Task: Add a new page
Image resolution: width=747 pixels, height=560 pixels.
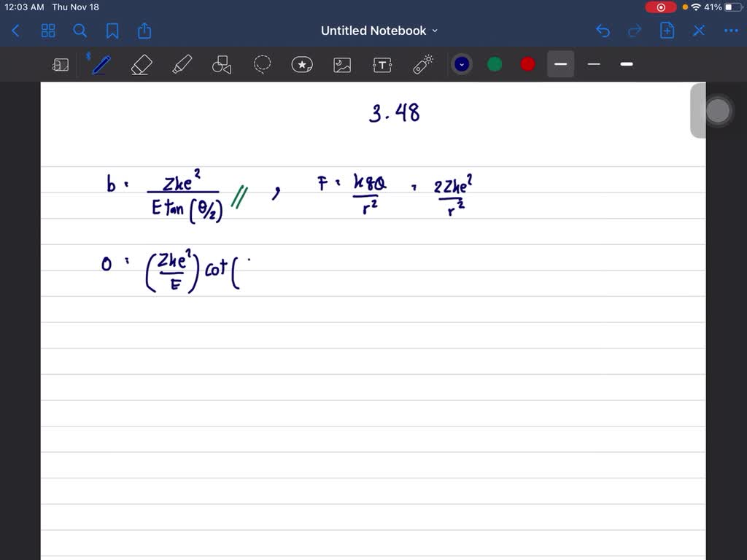Action: [667, 31]
